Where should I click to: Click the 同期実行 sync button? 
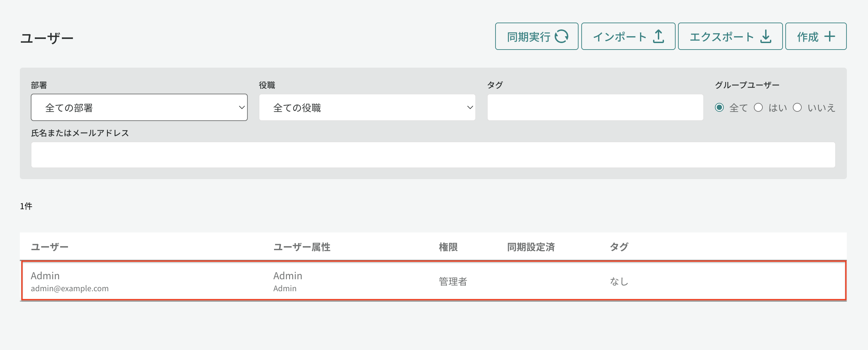pos(537,36)
